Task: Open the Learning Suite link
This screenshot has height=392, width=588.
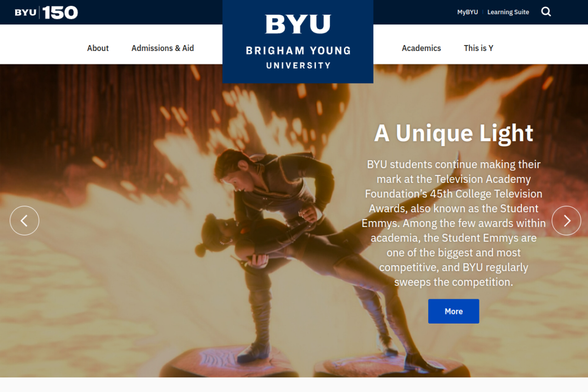Action: [x=508, y=12]
